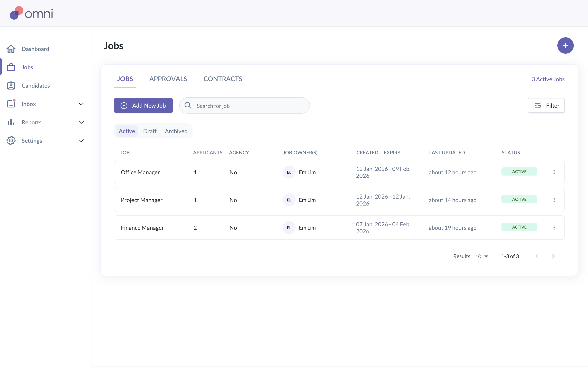
Task: Expand the Settings submenu chevron
Action: pos(81,140)
